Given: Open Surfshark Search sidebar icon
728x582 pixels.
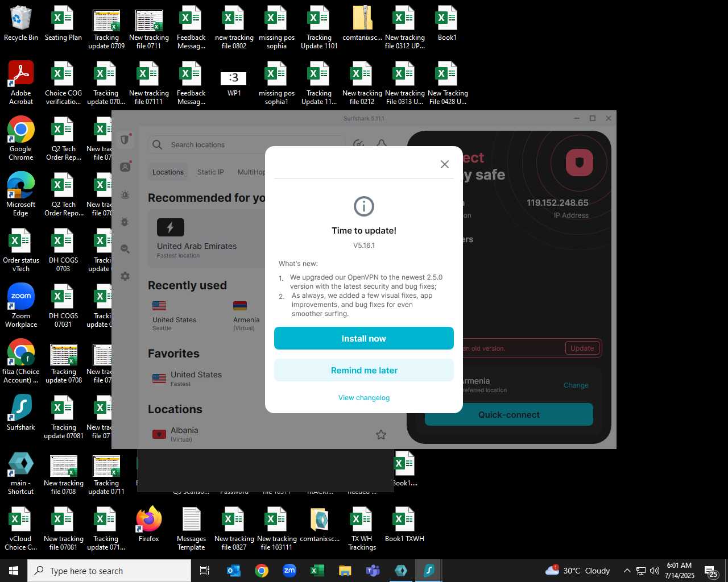Looking at the screenshot, I should (125, 249).
